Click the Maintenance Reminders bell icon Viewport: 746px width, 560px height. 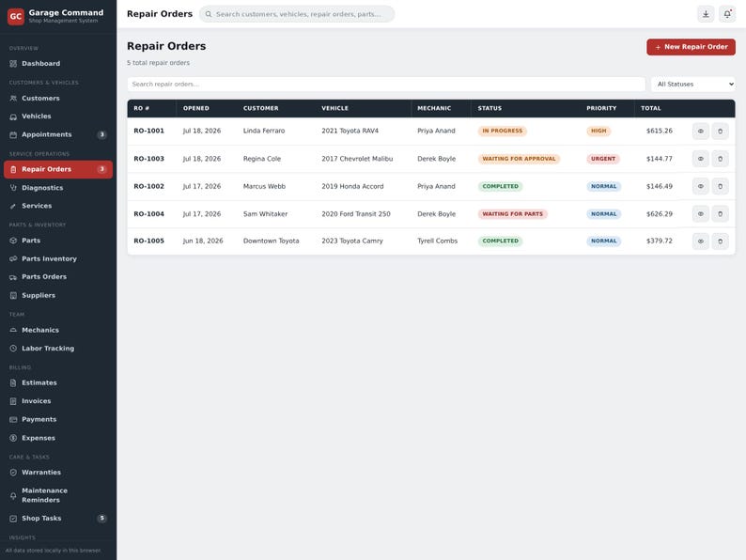(x=13, y=495)
